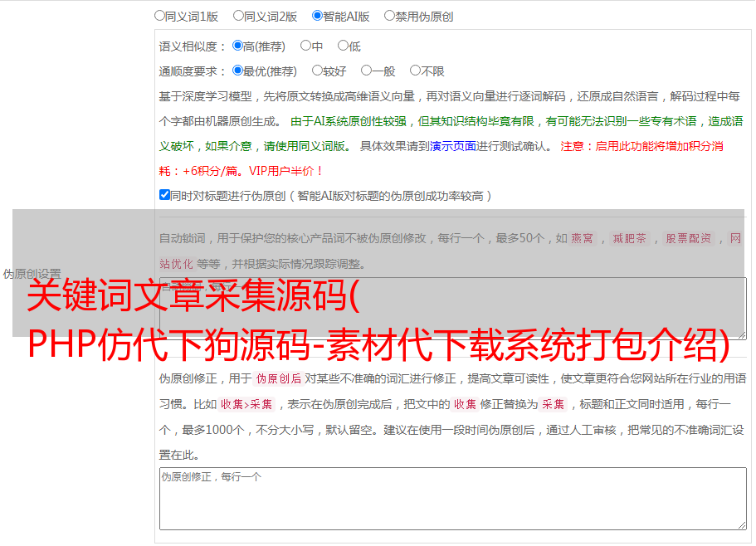Set 语义相似度 to 低
This screenshot has width=756, height=546.
(344, 46)
